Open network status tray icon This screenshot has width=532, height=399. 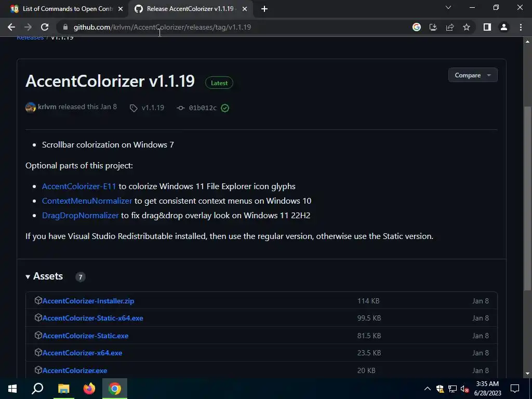click(453, 389)
